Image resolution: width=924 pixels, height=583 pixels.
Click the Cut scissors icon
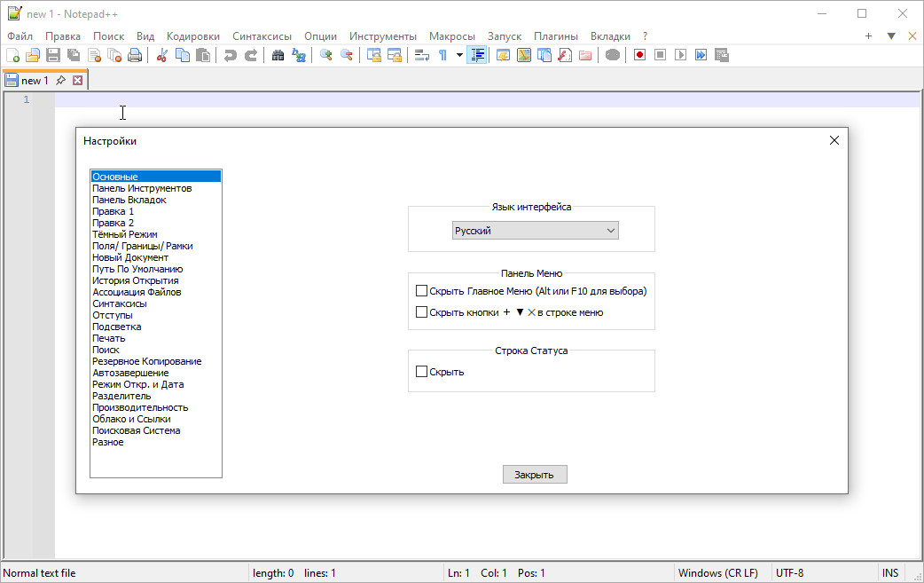162,55
